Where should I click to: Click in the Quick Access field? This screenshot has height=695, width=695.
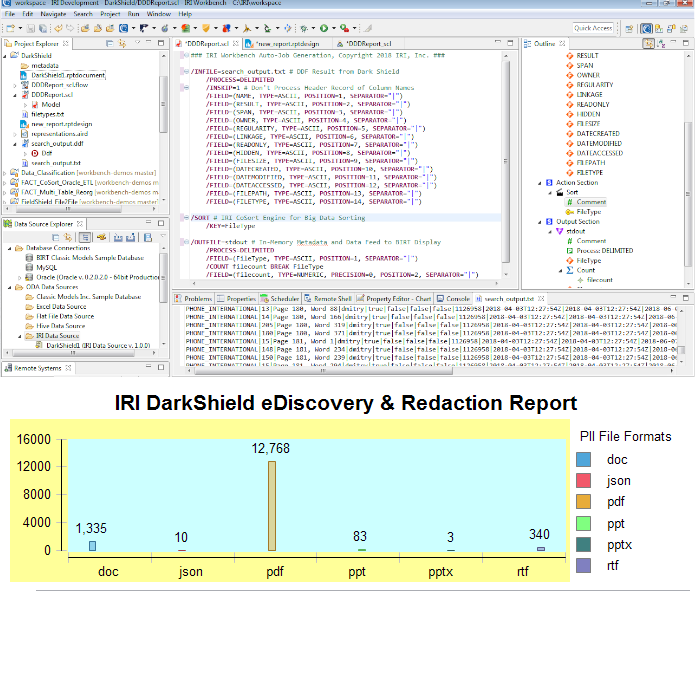coord(593,28)
